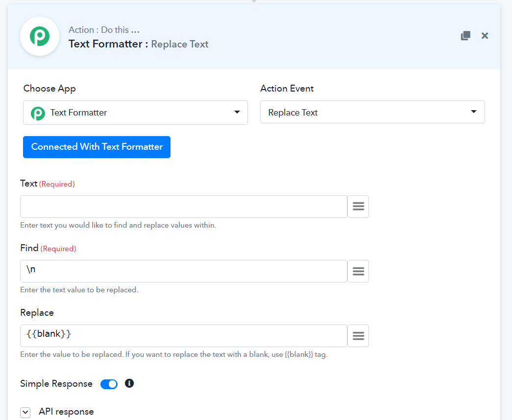
Task: Click the 'Action : Do this ...' header text
Action: (x=104, y=30)
